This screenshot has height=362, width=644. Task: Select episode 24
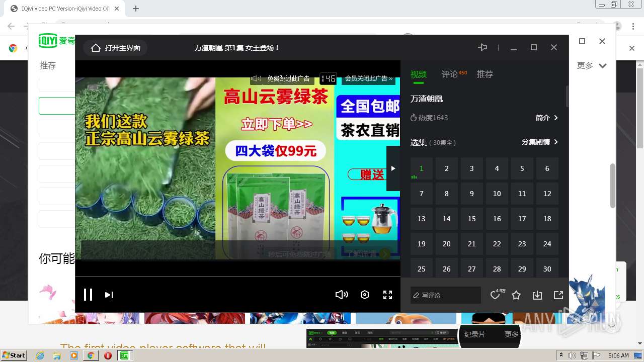pyautogui.click(x=547, y=244)
